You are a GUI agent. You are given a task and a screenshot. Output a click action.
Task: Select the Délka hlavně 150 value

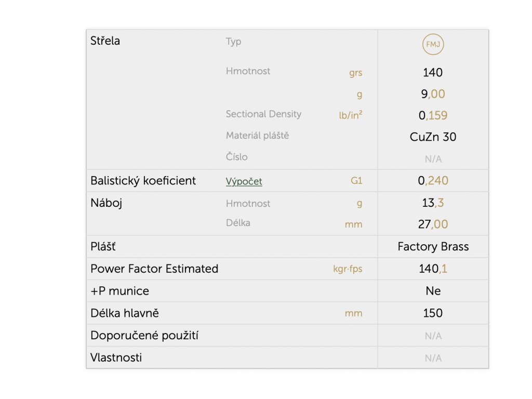pos(433,313)
